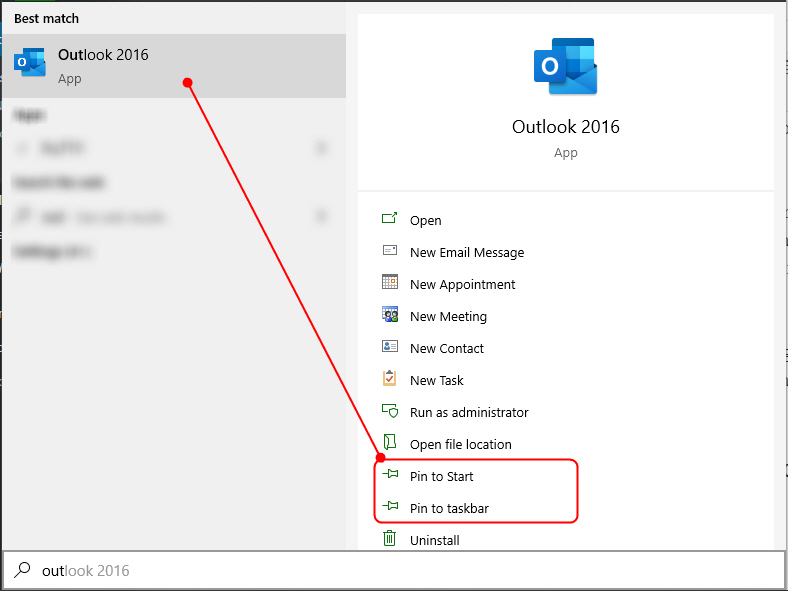Click the Open arrow icon
The height and width of the screenshot is (591, 788).
tap(389, 218)
